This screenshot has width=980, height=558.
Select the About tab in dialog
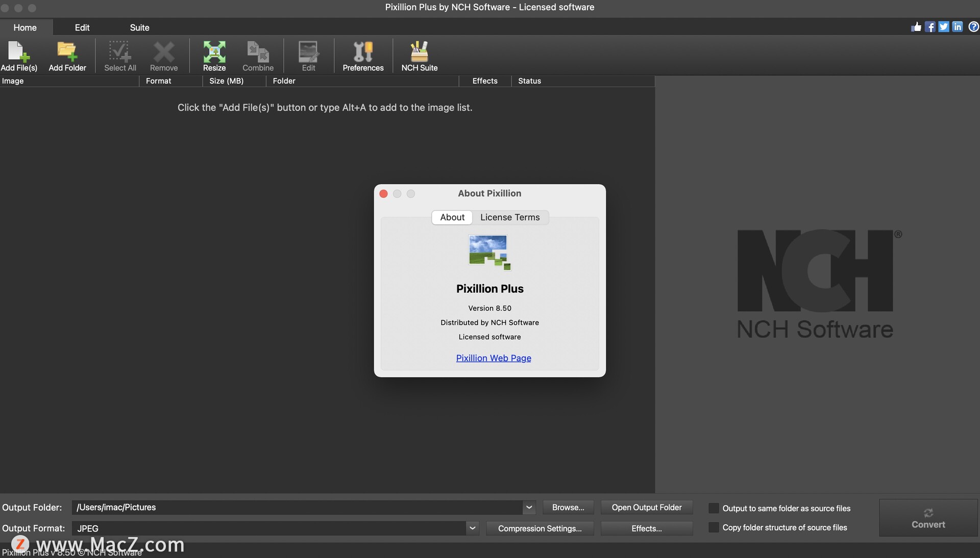click(x=452, y=217)
